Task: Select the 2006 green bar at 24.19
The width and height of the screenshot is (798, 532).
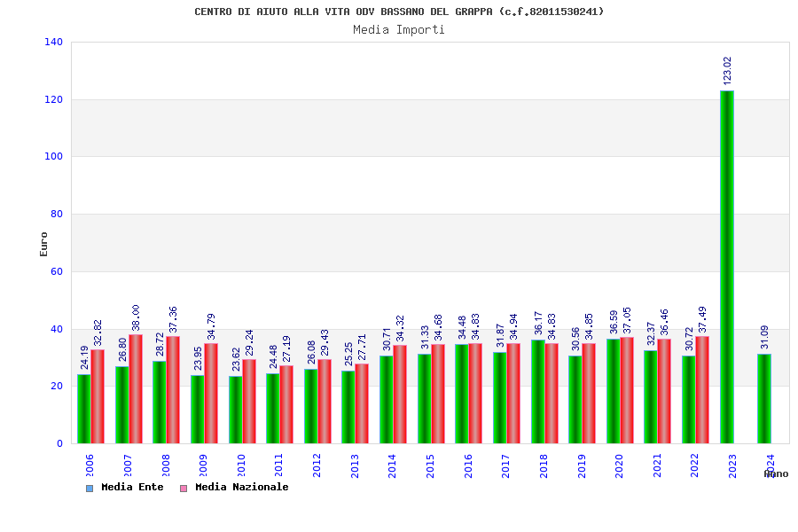Action: 84,409
